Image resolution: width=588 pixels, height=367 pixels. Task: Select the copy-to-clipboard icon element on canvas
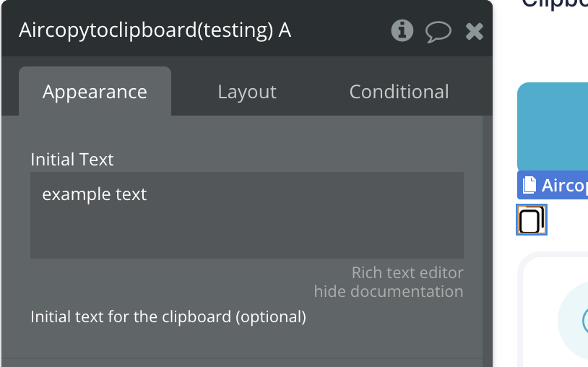(x=532, y=220)
